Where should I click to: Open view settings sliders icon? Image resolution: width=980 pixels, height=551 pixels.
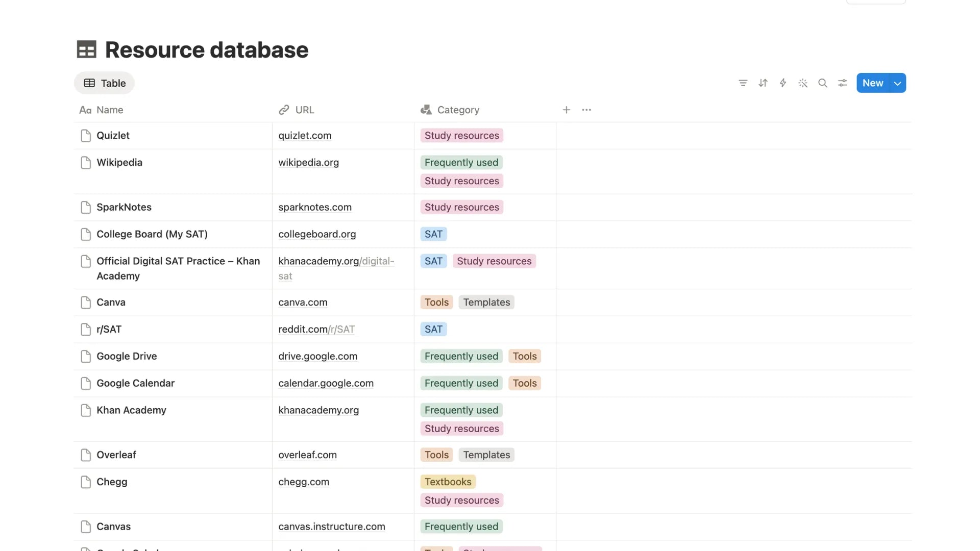click(842, 83)
